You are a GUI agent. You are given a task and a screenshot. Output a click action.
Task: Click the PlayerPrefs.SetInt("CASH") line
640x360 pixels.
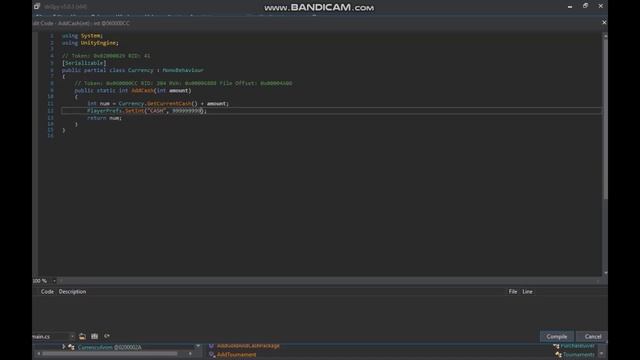(x=147, y=111)
